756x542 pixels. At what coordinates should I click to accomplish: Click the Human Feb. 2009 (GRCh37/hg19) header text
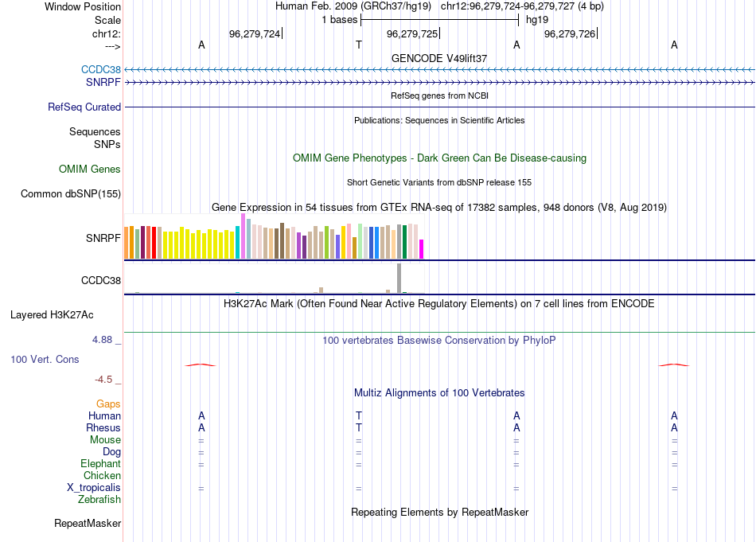(x=354, y=6)
